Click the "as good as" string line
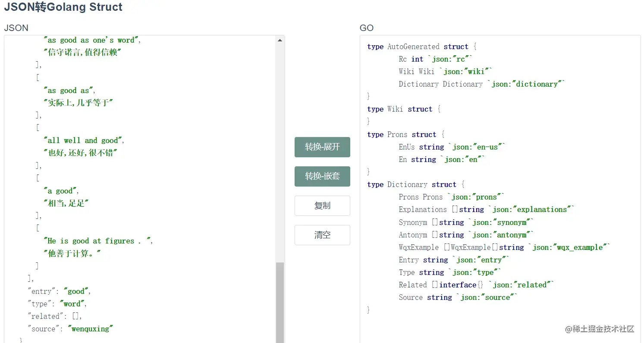644x343 pixels. coord(69,90)
